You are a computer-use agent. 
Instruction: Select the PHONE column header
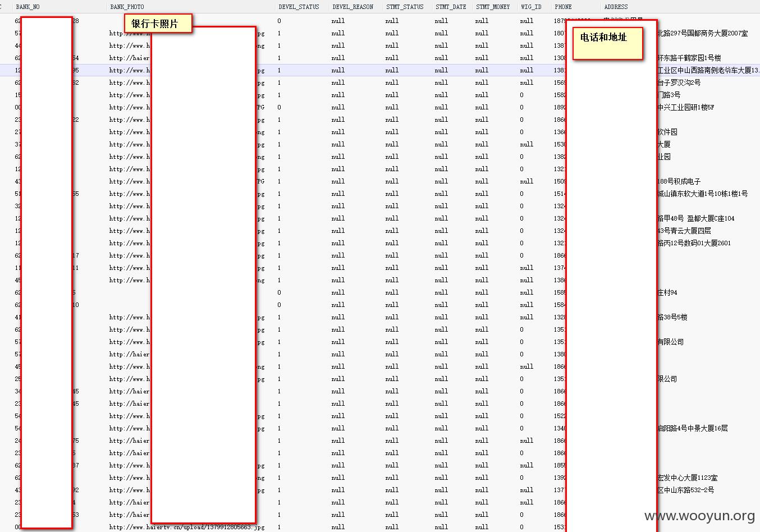[x=563, y=7]
